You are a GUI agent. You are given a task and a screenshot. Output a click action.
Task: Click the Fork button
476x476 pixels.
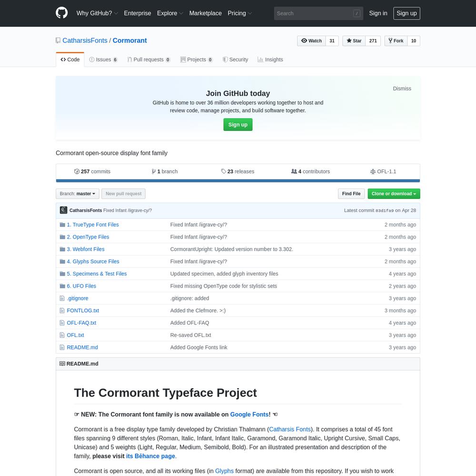[x=396, y=40]
